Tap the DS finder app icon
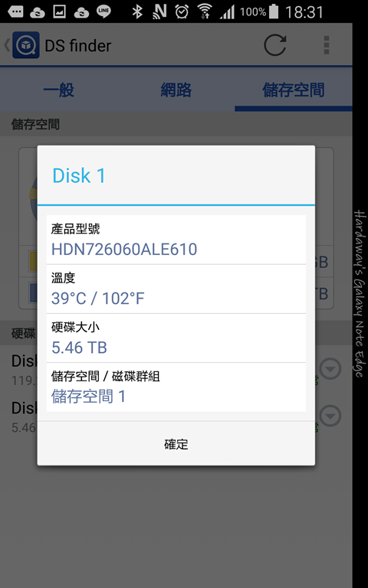 pos(26,45)
